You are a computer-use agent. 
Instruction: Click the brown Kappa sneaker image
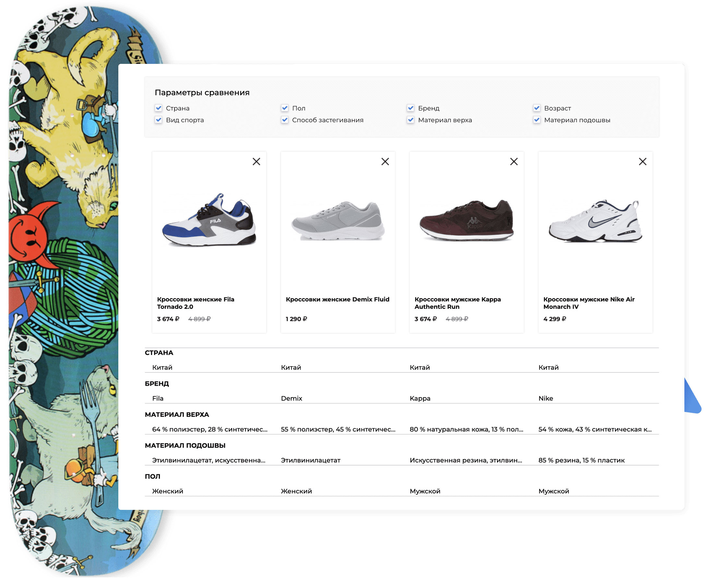[x=467, y=220]
